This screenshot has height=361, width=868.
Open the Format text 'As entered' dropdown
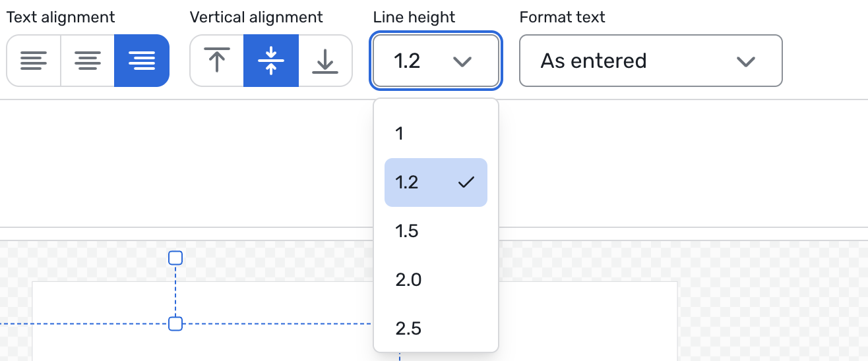(x=650, y=61)
